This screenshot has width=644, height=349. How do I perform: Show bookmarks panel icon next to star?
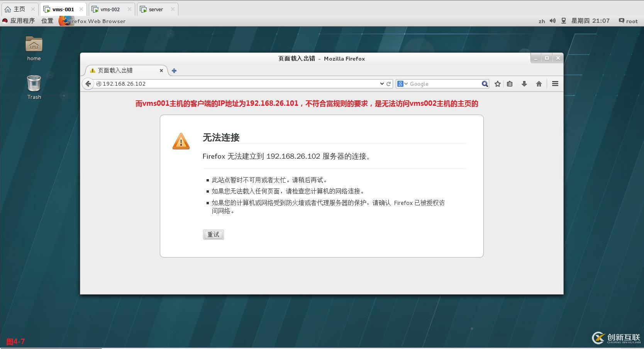pos(510,84)
